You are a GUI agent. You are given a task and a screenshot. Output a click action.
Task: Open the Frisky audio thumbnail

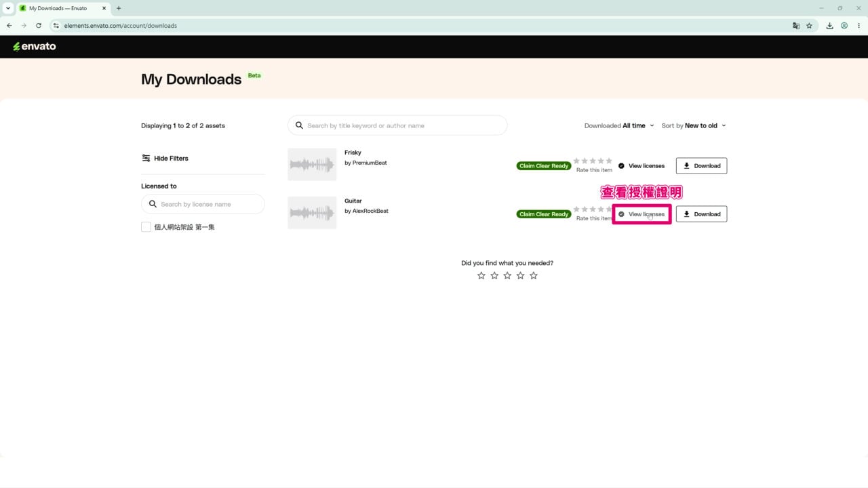pos(312,164)
